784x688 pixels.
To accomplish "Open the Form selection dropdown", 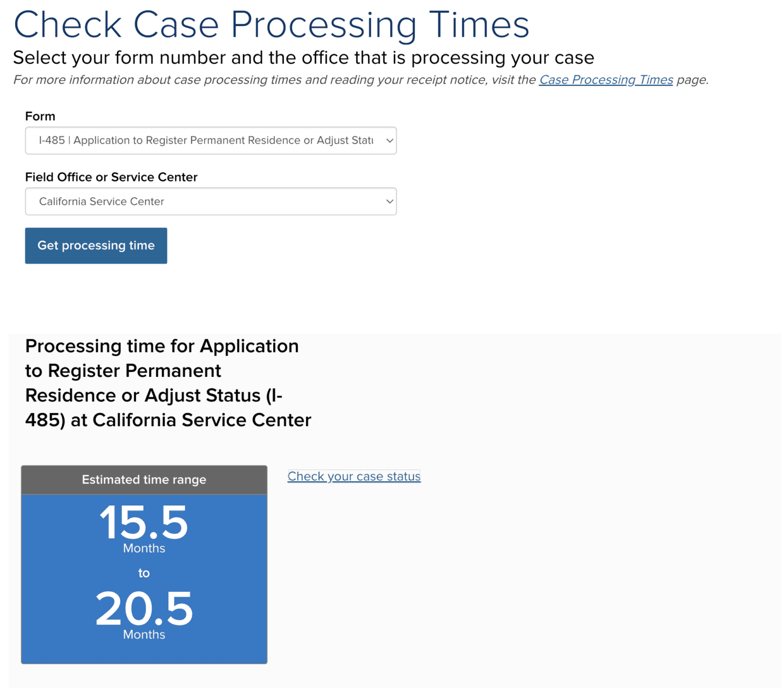I will 205,140.
